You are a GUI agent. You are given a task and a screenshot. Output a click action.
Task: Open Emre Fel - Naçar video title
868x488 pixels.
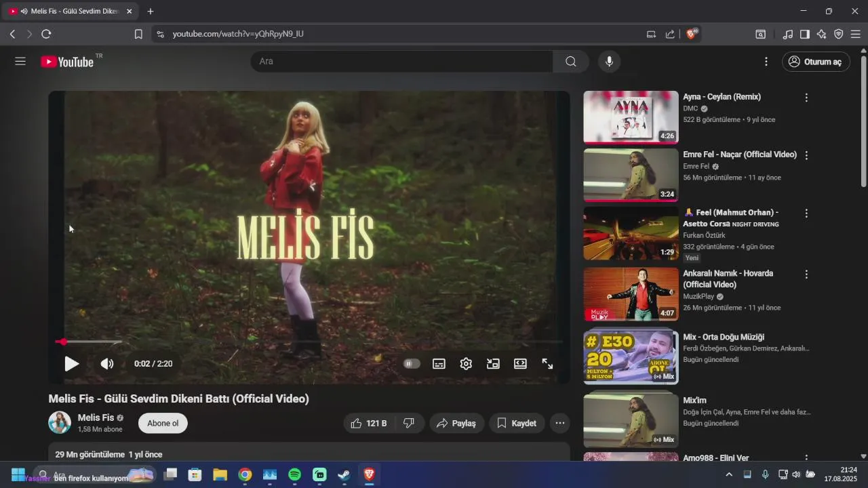(740, 155)
